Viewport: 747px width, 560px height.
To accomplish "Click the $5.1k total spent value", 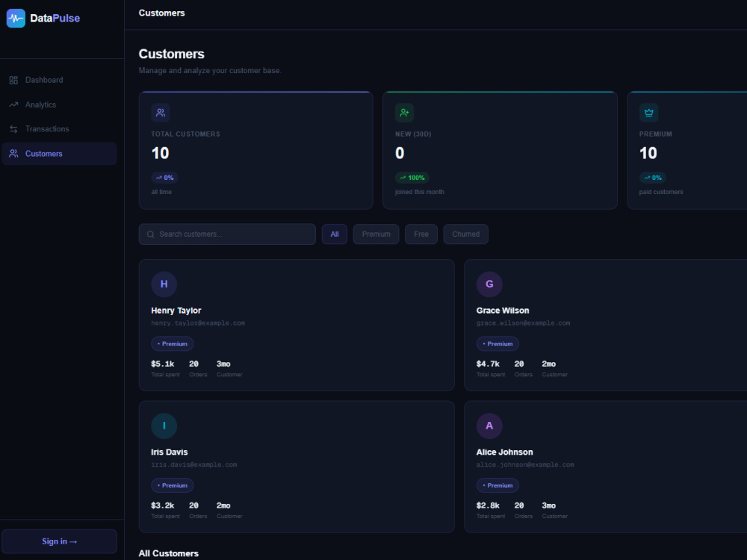I will click(162, 364).
